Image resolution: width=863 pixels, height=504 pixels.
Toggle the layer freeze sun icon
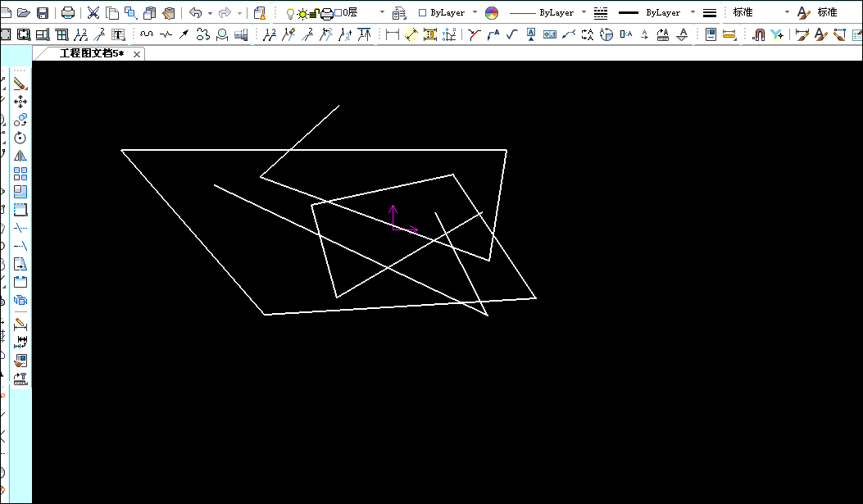click(302, 13)
